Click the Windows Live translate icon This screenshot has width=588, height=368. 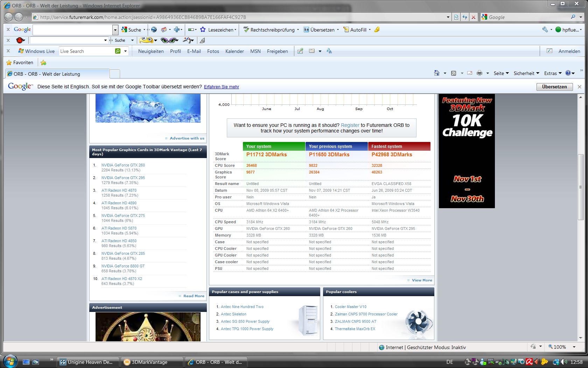click(329, 51)
